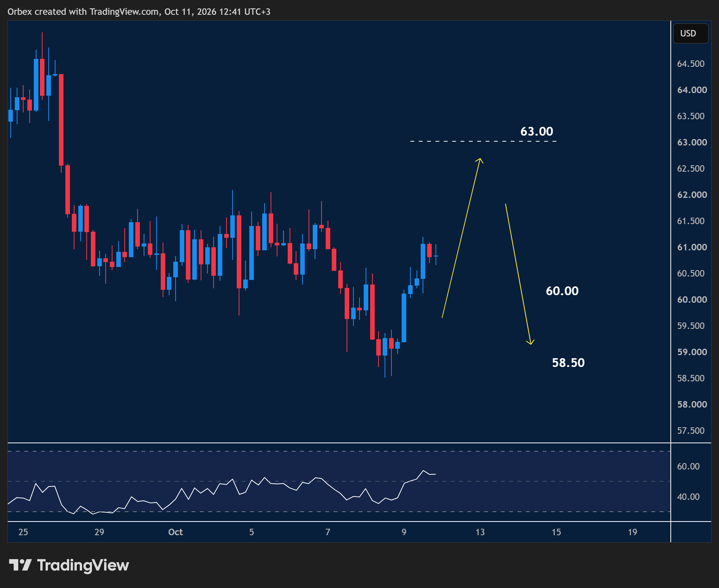Click the 58.500 price axis label
The image size is (719, 588).
[x=690, y=378]
